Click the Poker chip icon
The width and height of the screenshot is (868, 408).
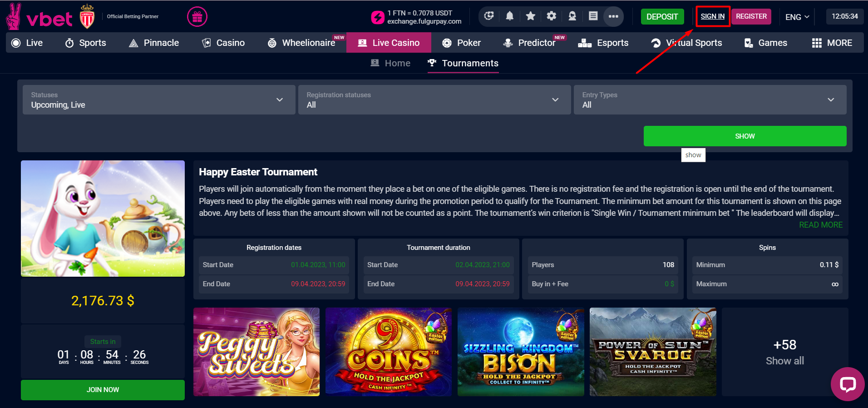point(447,43)
